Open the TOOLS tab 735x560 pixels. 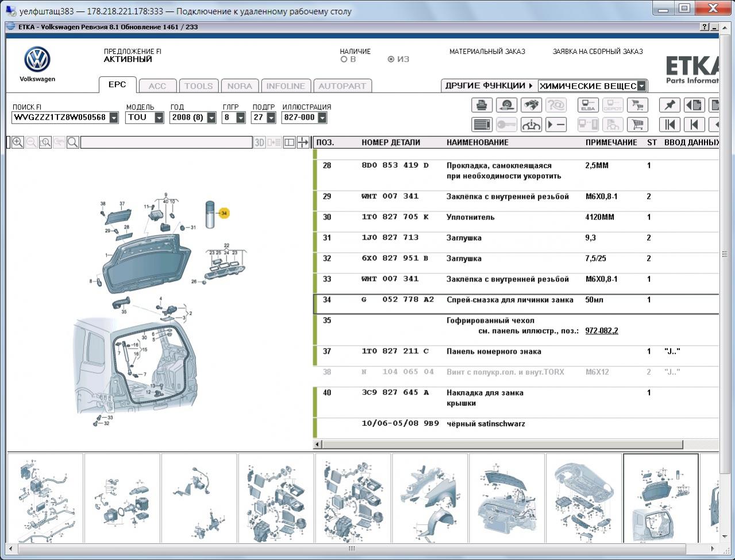[x=199, y=86]
